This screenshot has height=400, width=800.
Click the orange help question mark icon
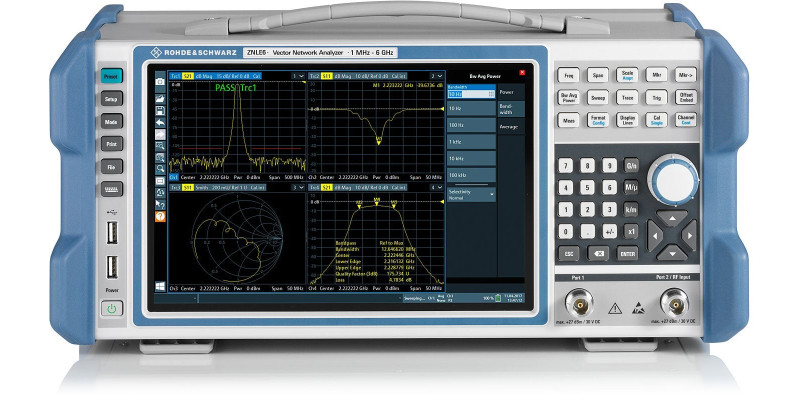point(160,216)
